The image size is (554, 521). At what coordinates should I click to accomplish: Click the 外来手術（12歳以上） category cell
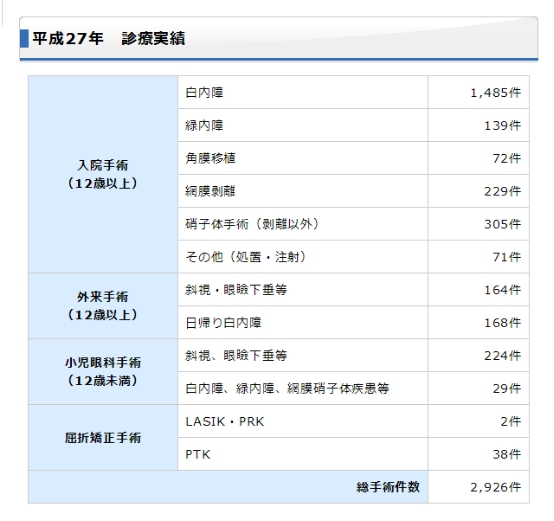coord(103,306)
